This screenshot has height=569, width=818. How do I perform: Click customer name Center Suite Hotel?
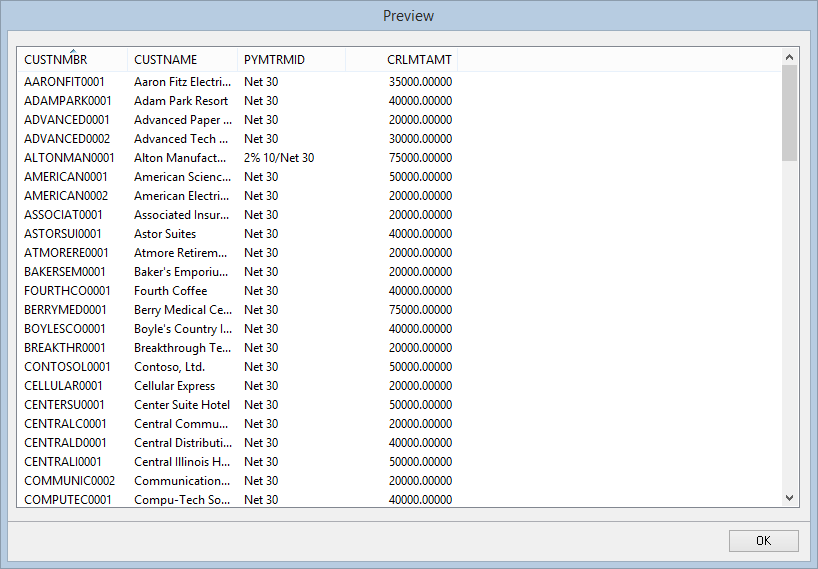tap(182, 405)
